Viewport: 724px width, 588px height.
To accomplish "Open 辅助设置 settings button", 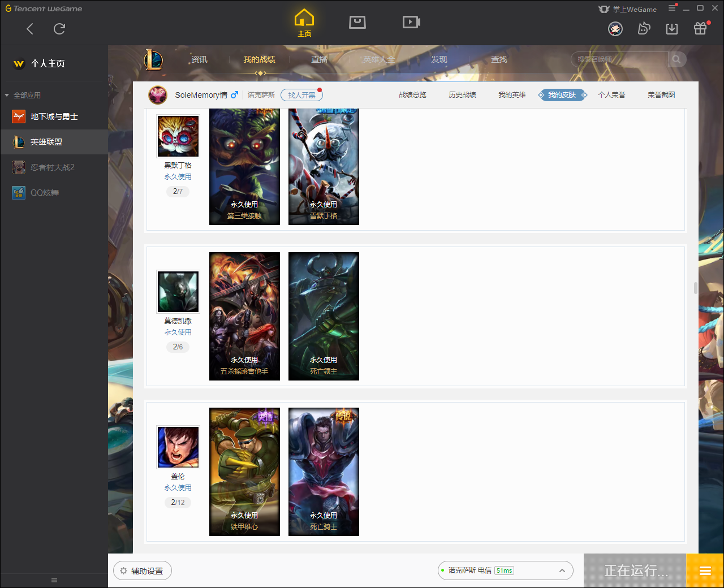I will (143, 571).
